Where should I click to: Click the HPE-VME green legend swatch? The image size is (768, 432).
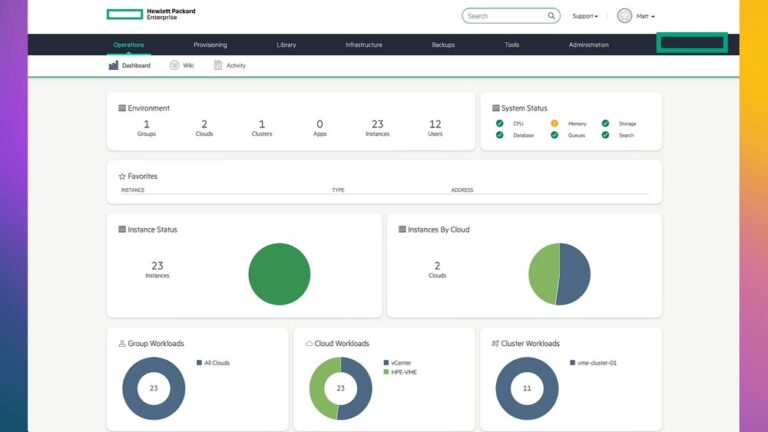click(386, 372)
